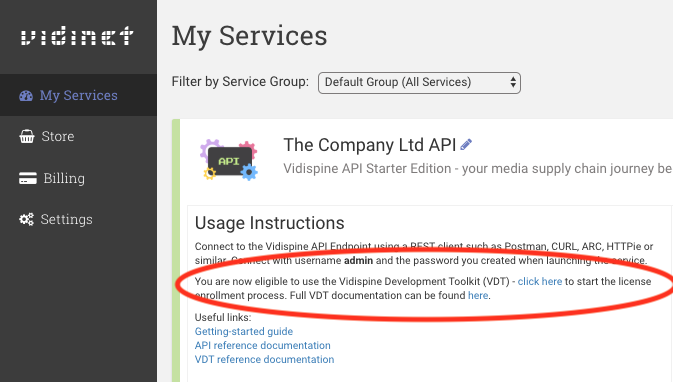Click the 'Usage Instructions' heading
The image size is (673, 382).
tap(270, 223)
